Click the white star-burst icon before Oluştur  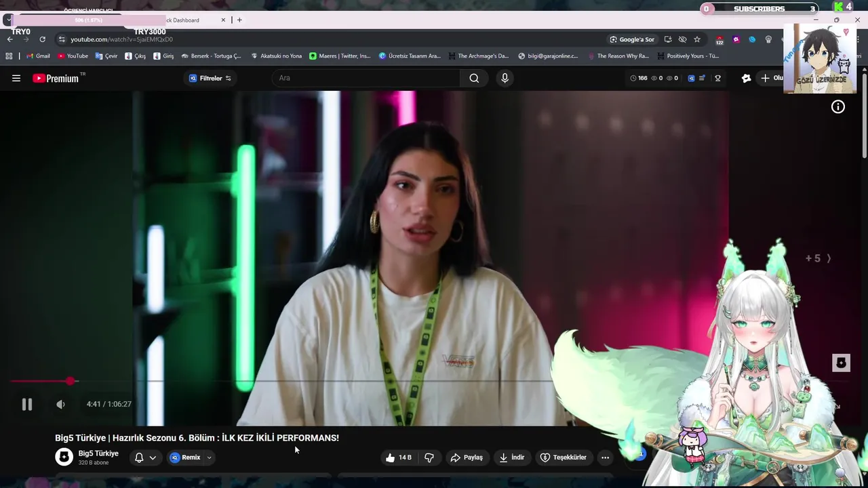[x=747, y=78]
